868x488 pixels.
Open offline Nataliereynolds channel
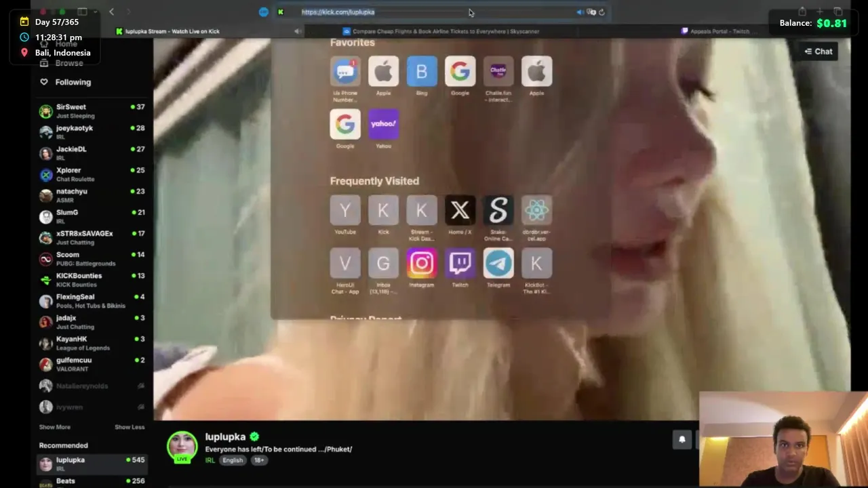92,386
